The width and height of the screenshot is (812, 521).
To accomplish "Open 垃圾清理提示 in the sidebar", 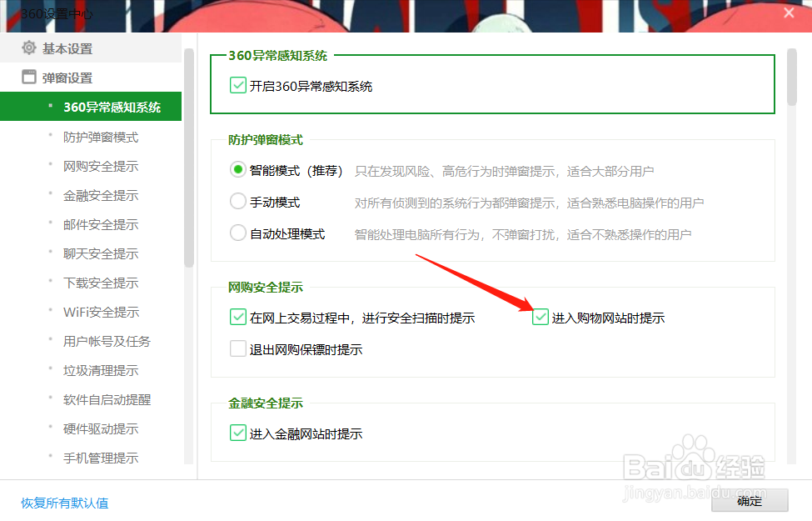I will coord(101,371).
